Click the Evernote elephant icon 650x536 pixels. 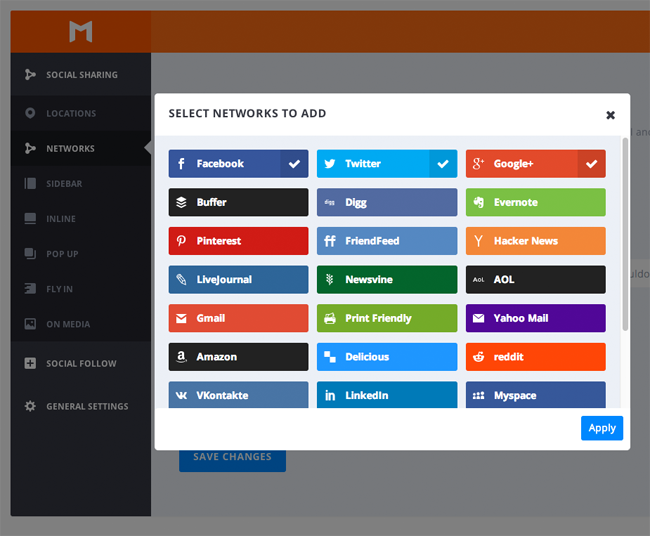(x=479, y=202)
